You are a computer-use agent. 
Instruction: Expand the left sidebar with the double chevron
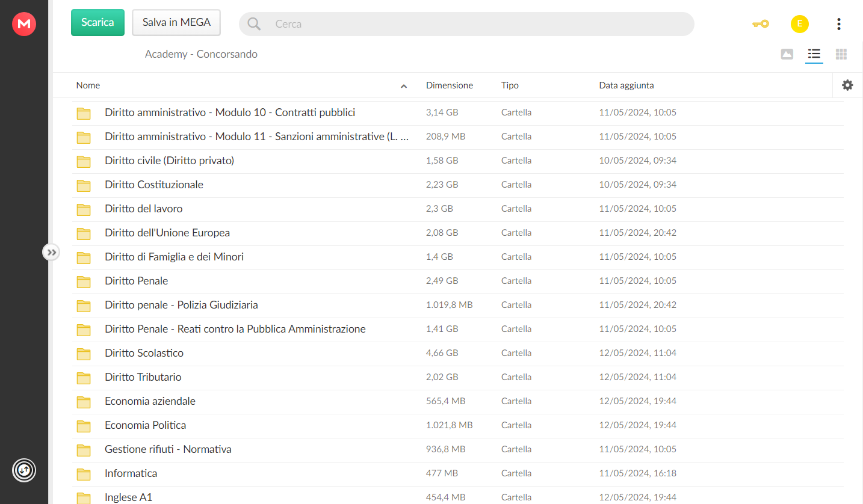coord(51,252)
